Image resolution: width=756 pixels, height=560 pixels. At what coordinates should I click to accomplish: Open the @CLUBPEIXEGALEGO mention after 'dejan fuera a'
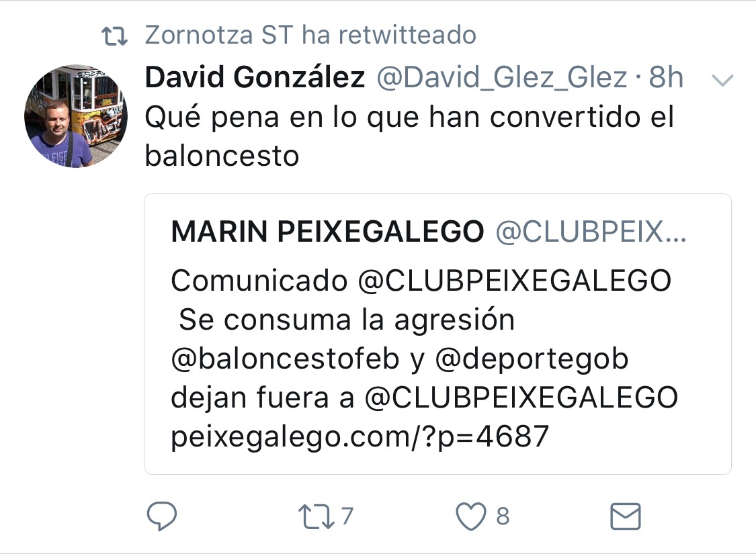pos(521,398)
